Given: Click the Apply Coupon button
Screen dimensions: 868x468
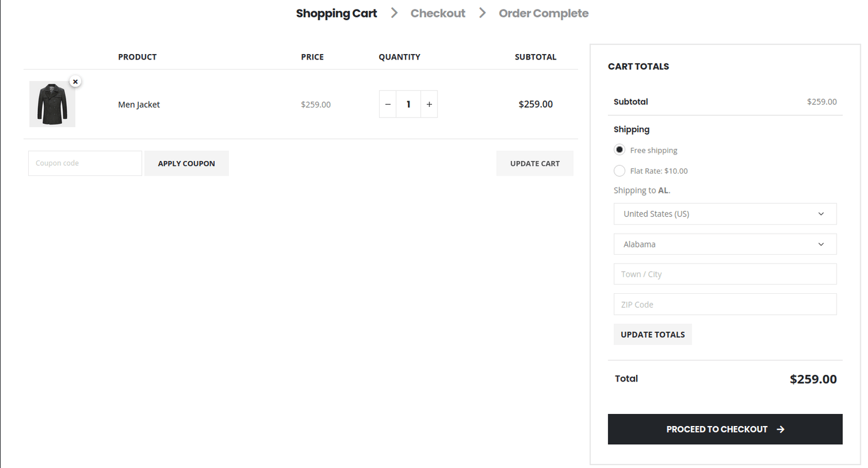Looking at the screenshot, I should [186, 163].
